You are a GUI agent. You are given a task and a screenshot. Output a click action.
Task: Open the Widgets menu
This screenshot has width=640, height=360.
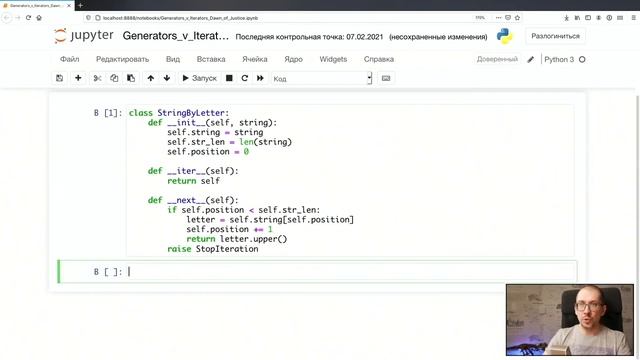pos(333,59)
